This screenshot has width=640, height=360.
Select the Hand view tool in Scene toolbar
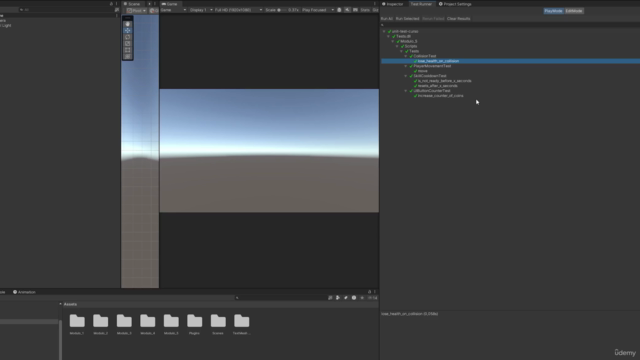(128, 24)
